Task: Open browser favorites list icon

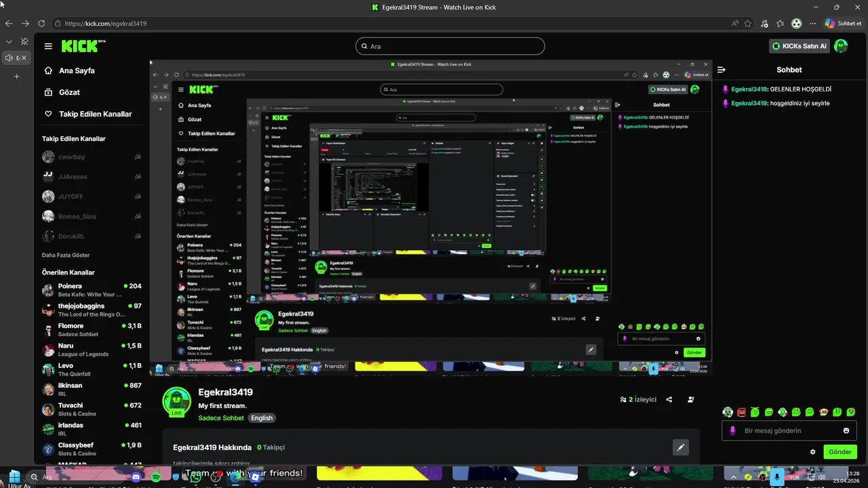Action: pyautogui.click(x=781, y=23)
